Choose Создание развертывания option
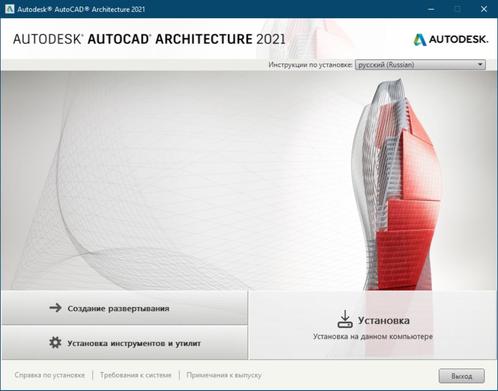The width and height of the screenshot is (498, 391). (125, 308)
